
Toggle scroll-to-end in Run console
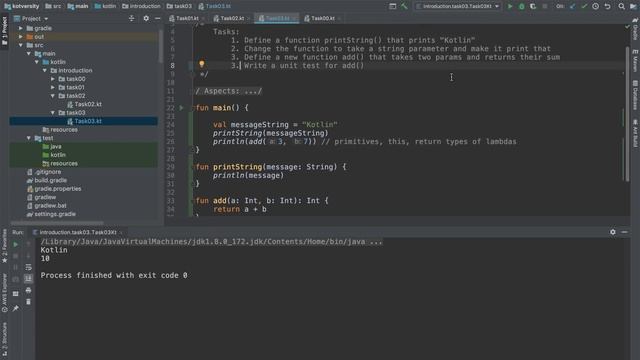[x=28, y=279]
